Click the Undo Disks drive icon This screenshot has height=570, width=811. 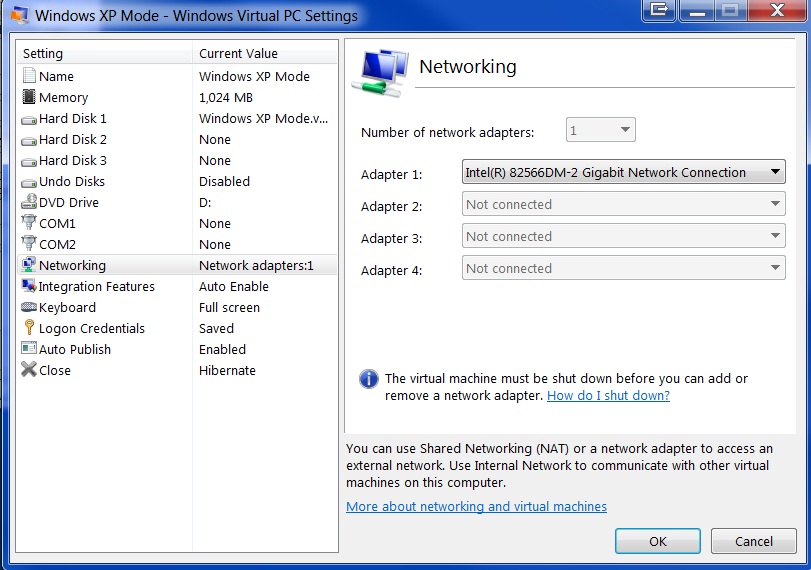tap(29, 183)
